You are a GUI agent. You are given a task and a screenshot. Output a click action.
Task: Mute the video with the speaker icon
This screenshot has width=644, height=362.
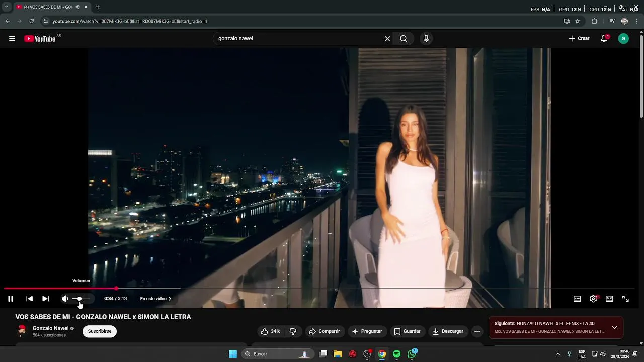[65, 299]
